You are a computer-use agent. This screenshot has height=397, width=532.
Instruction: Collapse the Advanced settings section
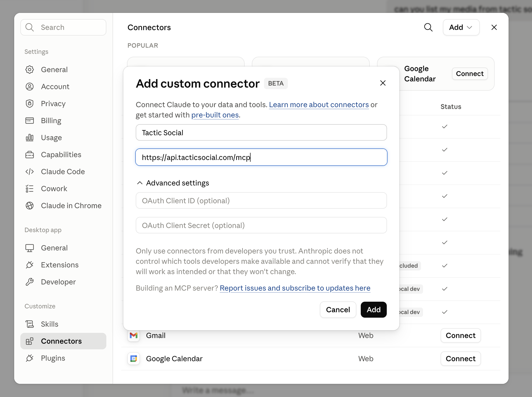[x=173, y=183]
